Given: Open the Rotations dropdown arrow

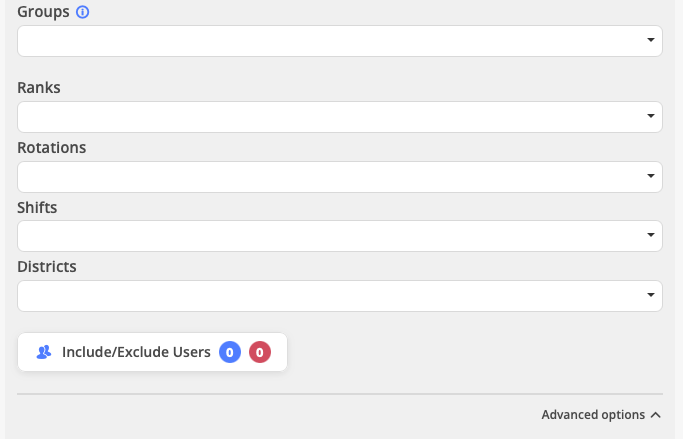Looking at the screenshot, I should [x=650, y=177].
